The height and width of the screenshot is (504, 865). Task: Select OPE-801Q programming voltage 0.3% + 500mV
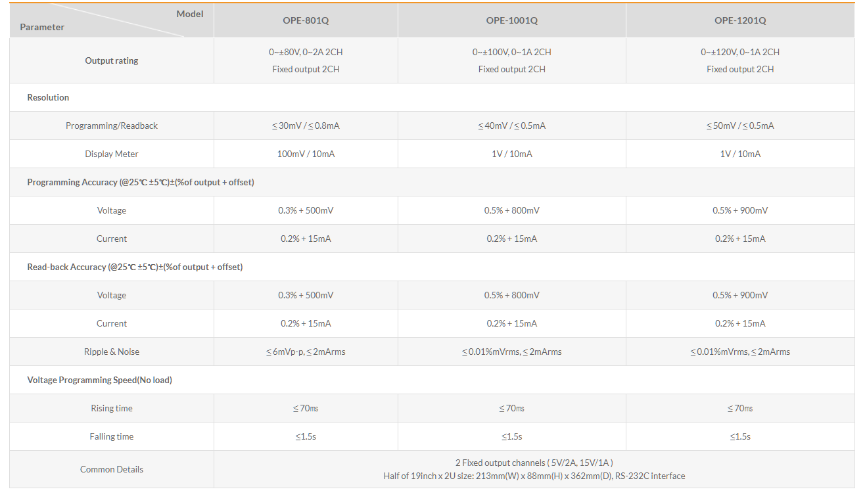306,210
